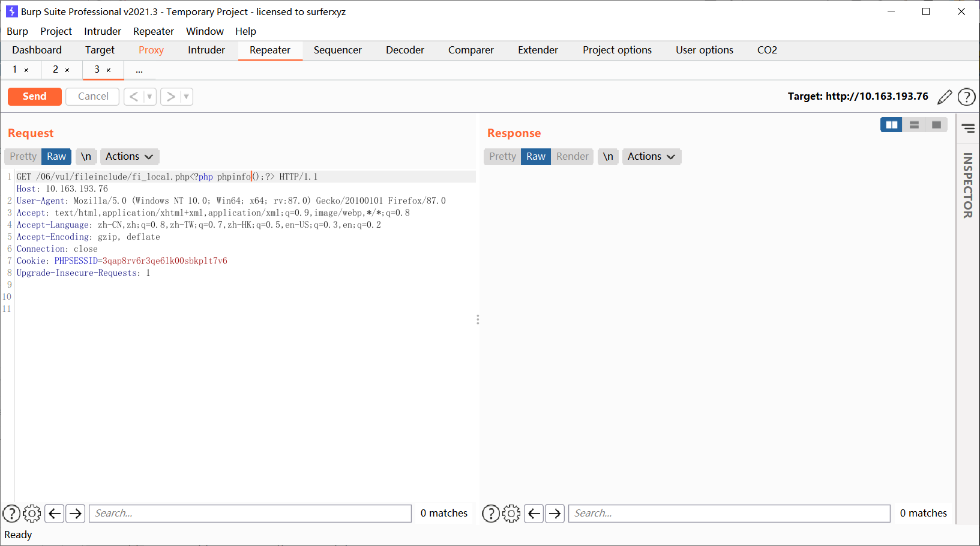Close Repeater tab 2
Image resolution: width=980 pixels, height=546 pixels.
pos(67,70)
